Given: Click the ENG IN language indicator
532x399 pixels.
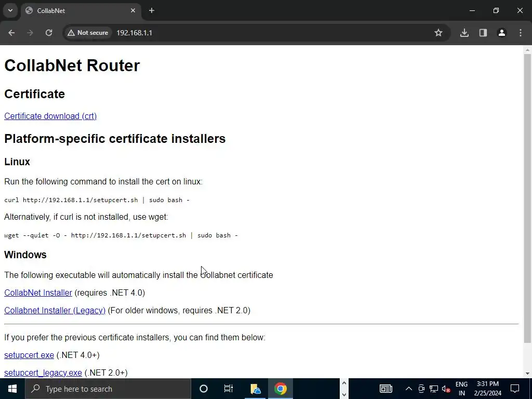Looking at the screenshot, I should click(461, 389).
